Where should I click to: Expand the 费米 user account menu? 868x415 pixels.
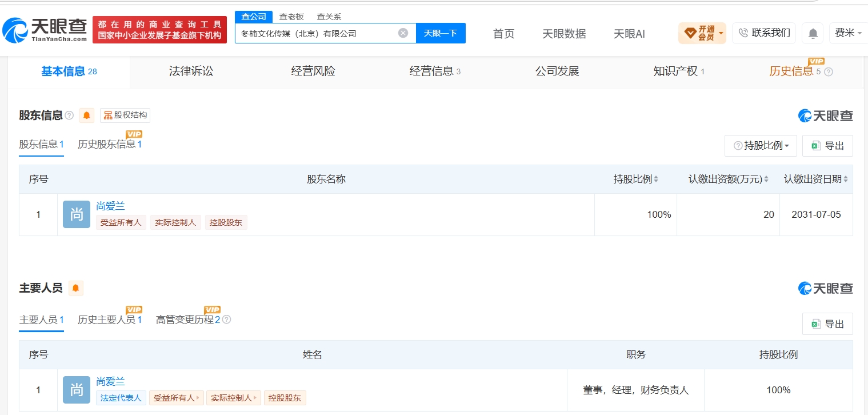click(x=848, y=33)
